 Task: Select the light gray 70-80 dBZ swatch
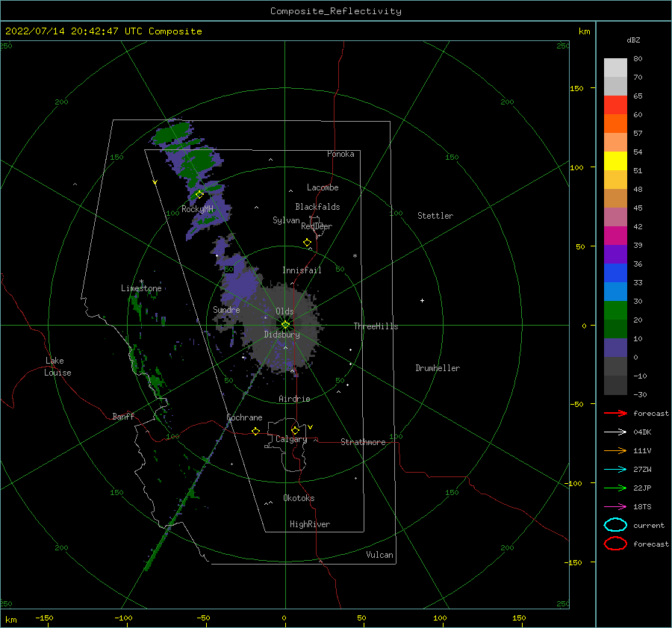tap(615, 68)
